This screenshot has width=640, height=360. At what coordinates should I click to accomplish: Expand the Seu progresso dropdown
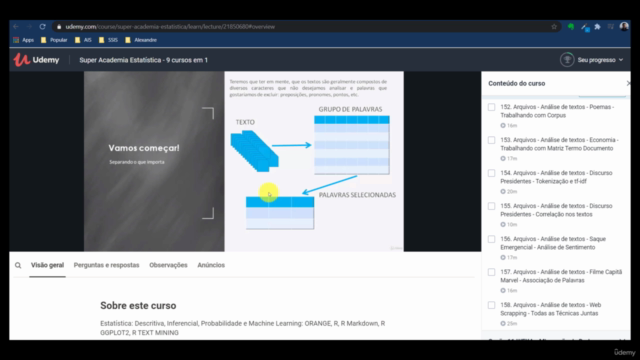click(600, 60)
